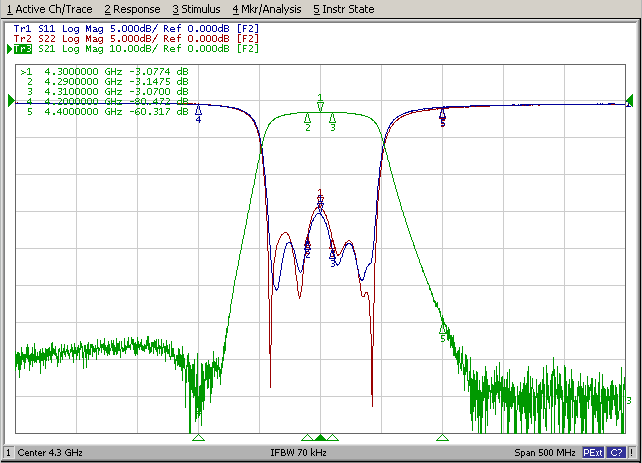This screenshot has height=463, width=642.
Task: Click marker 1 readout 4.3000000 GHz
Action: coord(104,72)
